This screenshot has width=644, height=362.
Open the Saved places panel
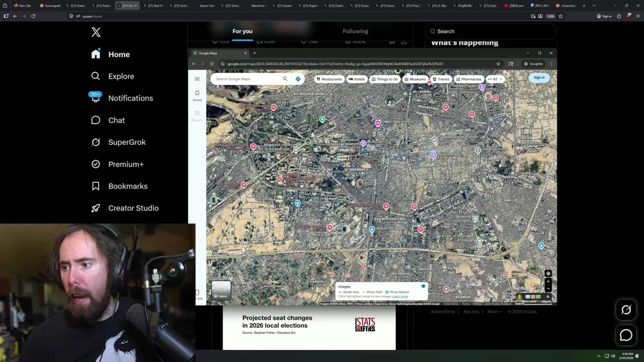pyautogui.click(x=197, y=96)
